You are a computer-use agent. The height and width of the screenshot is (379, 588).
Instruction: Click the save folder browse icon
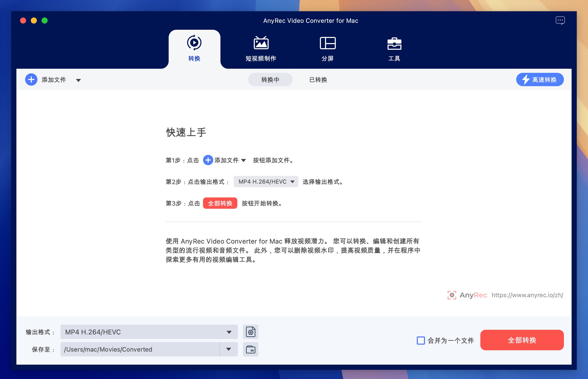[251, 350]
